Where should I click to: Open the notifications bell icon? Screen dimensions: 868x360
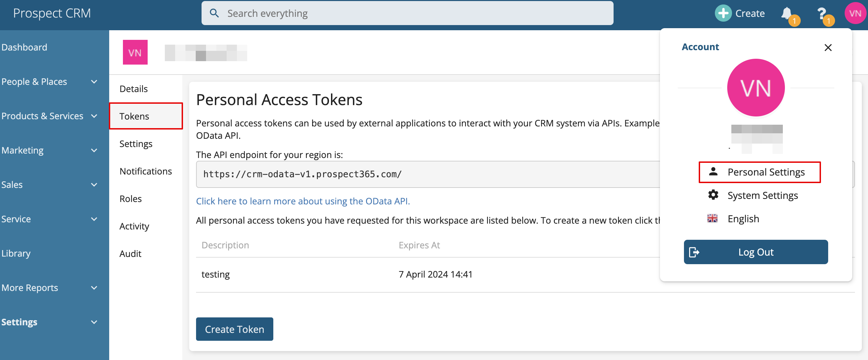pyautogui.click(x=787, y=14)
